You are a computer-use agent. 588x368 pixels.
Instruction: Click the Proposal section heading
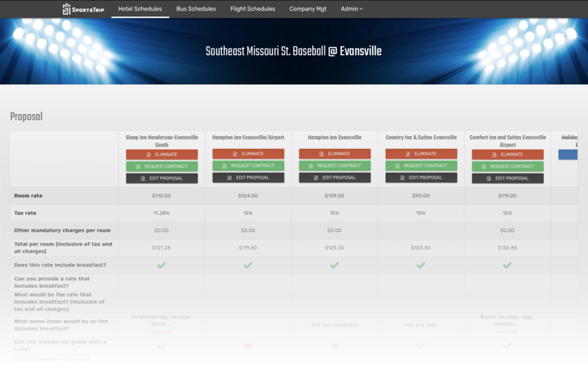click(x=26, y=117)
